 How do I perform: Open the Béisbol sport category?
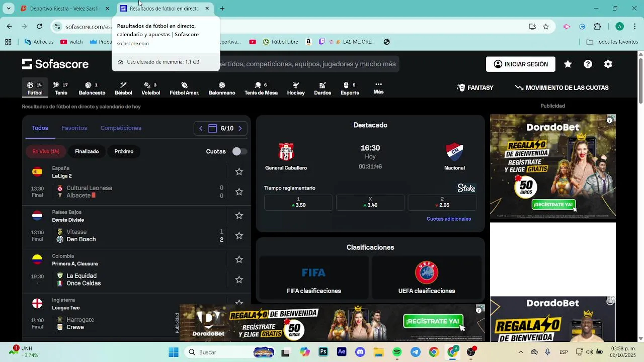[x=123, y=88]
